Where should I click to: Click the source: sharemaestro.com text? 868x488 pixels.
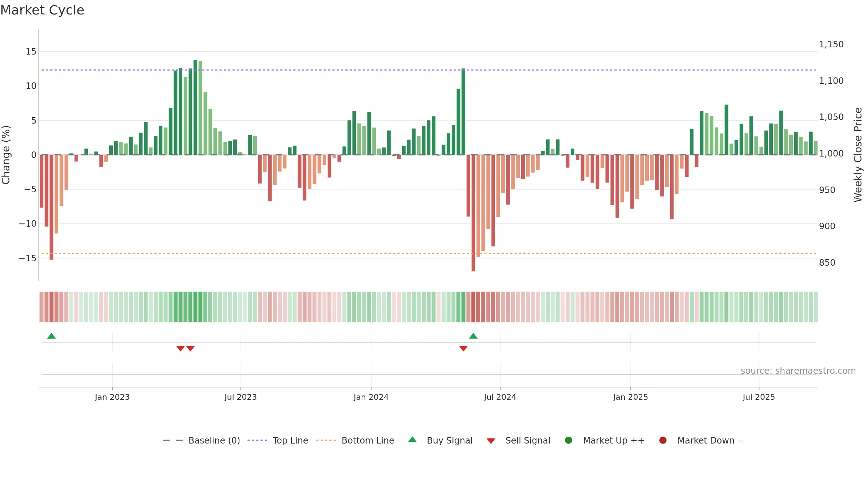click(x=798, y=371)
